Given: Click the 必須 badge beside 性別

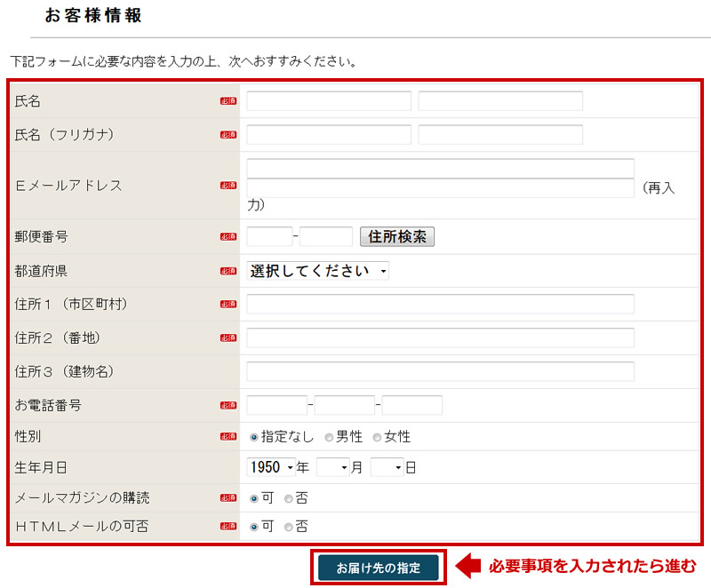Looking at the screenshot, I should (x=228, y=436).
